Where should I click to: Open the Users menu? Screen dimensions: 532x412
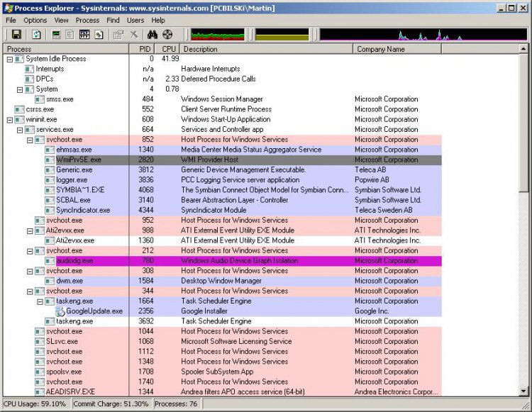(135, 21)
